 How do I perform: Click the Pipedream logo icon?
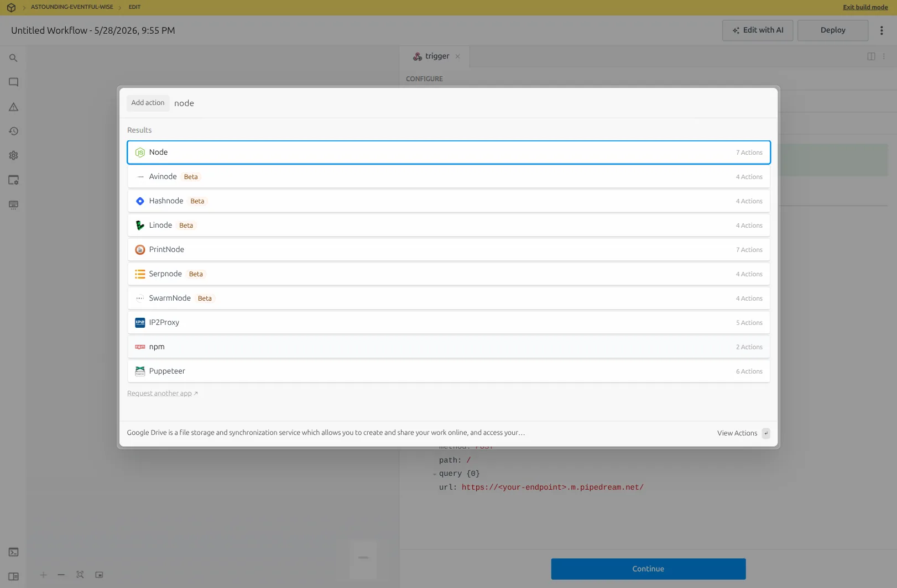point(11,7)
